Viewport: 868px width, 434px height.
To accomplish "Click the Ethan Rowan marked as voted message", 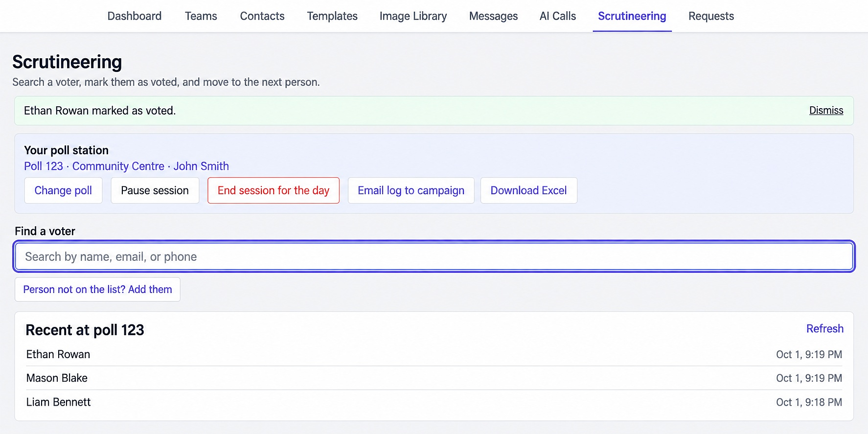I will point(100,111).
